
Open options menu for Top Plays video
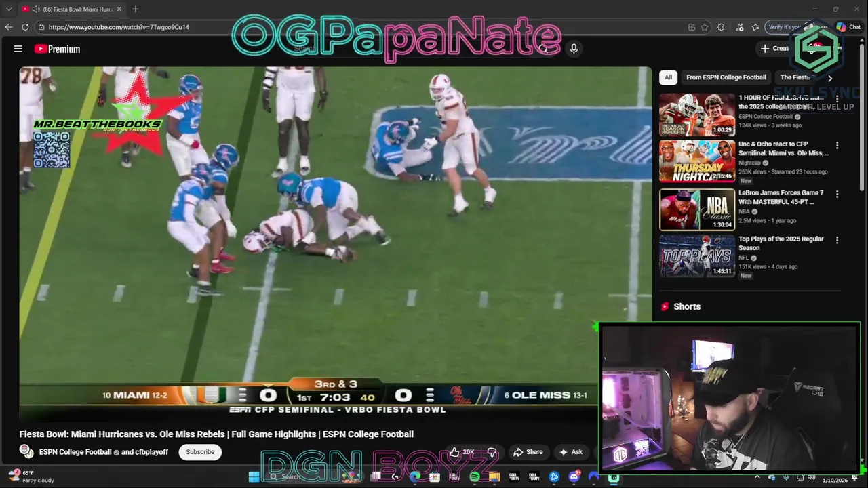837,240
